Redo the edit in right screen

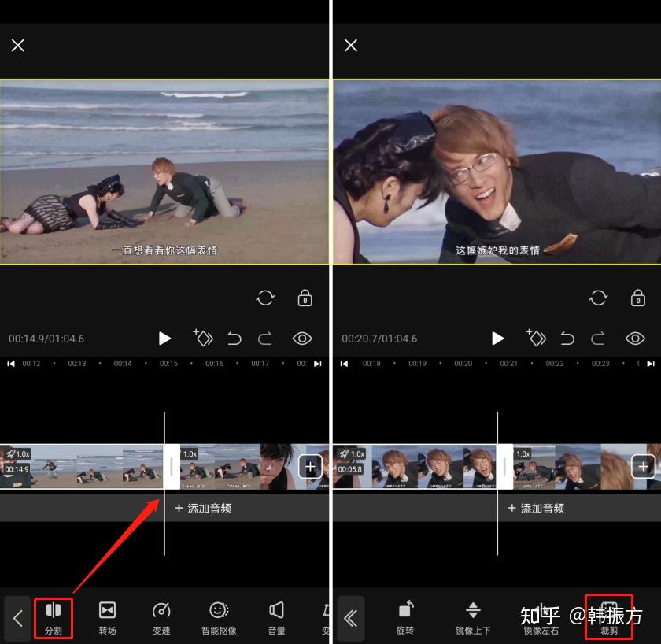[x=598, y=339]
